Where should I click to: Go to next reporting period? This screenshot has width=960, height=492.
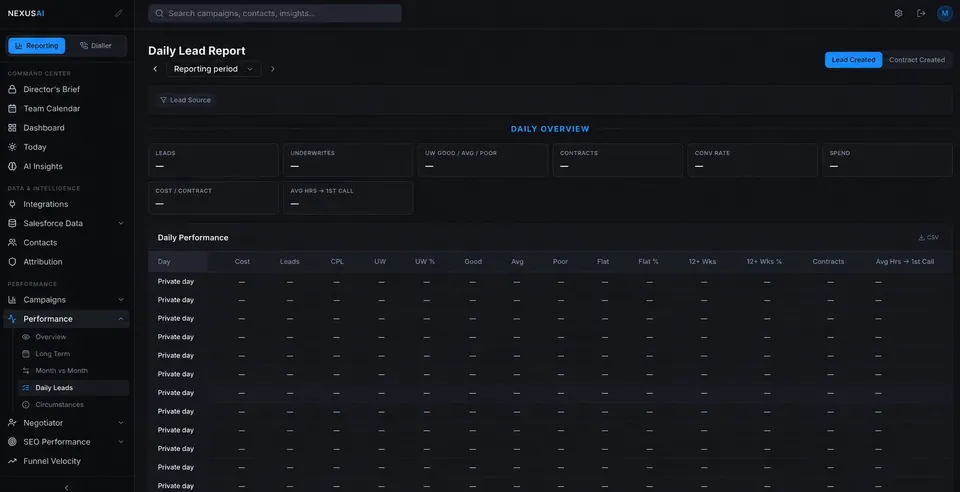pyautogui.click(x=272, y=69)
